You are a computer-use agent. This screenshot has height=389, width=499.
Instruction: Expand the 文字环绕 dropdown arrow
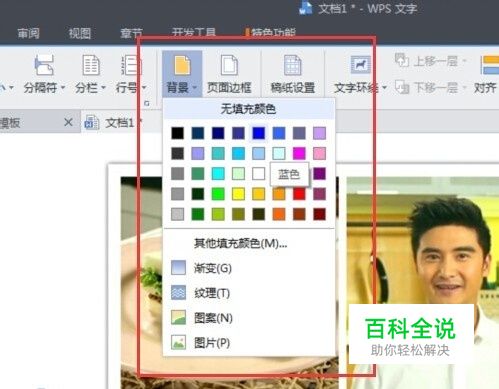[384, 88]
